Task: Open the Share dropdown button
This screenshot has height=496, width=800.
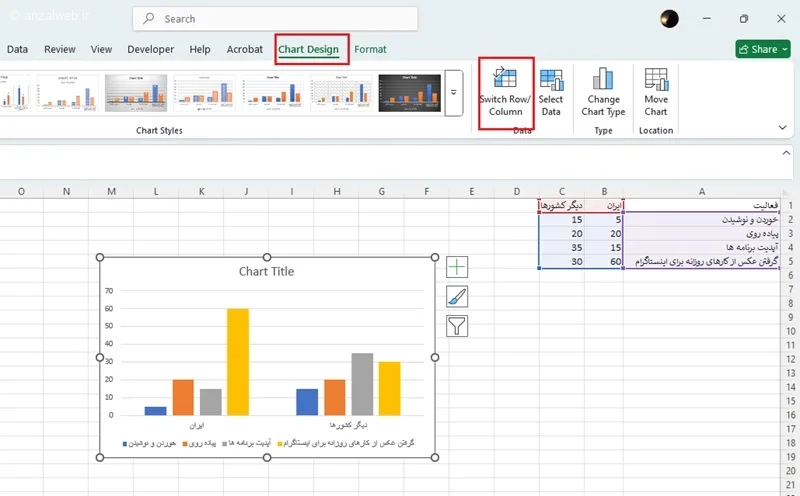Action: [x=763, y=49]
